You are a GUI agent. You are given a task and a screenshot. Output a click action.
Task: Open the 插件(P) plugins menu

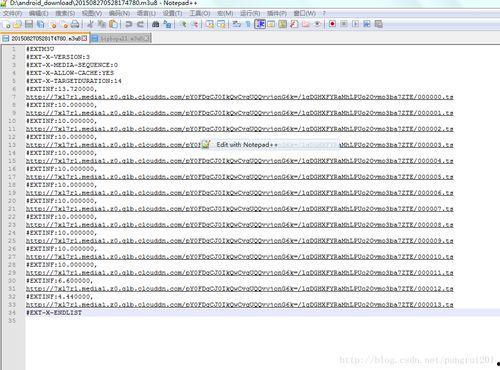[277, 13]
